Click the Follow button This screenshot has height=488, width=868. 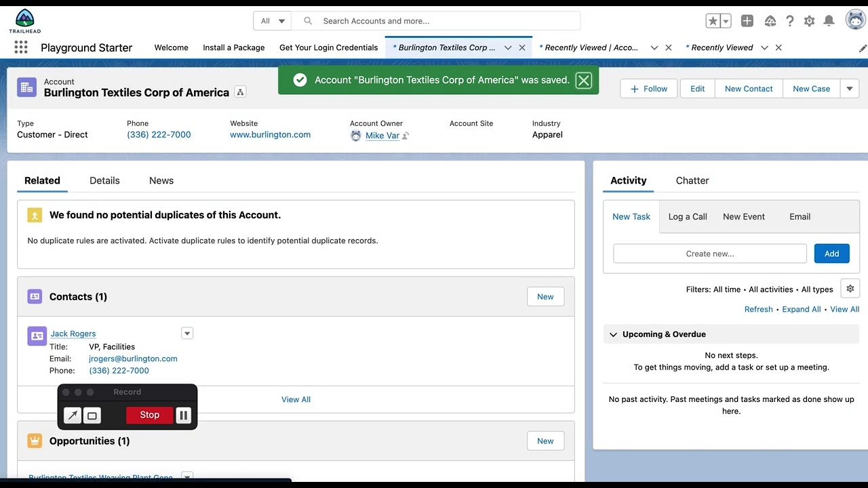pos(649,89)
